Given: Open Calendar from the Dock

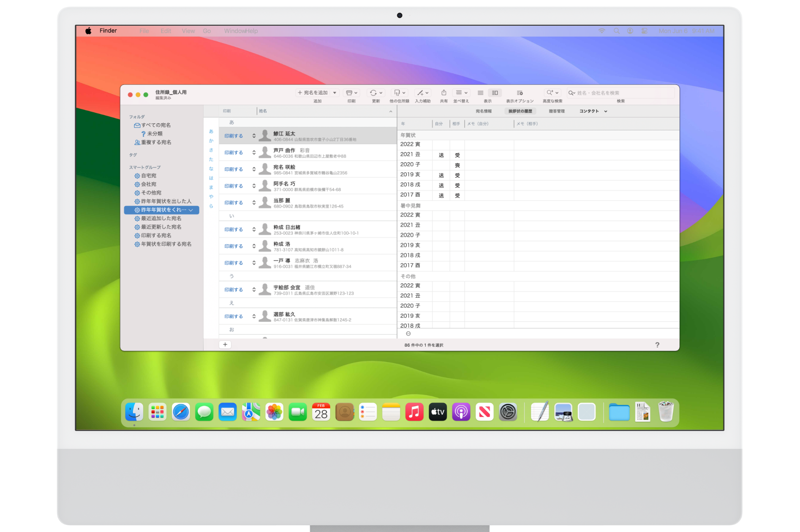Looking at the screenshot, I should (321, 412).
